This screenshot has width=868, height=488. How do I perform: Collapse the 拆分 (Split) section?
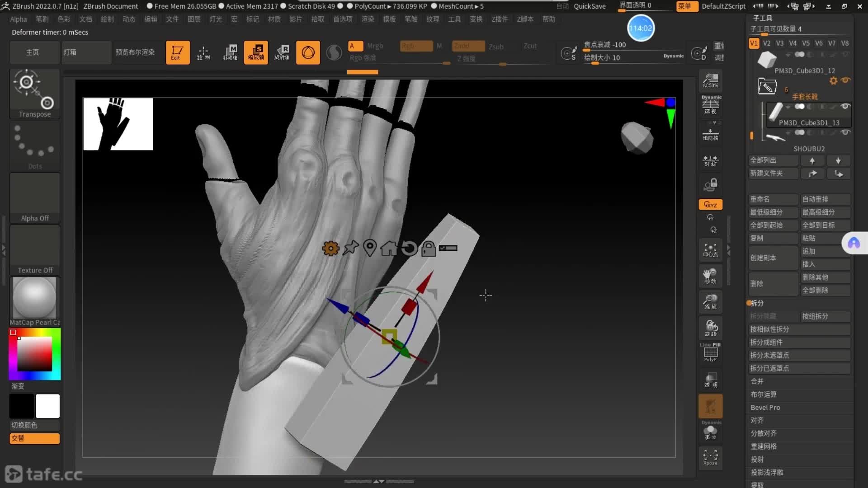click(x=757, y=303)
